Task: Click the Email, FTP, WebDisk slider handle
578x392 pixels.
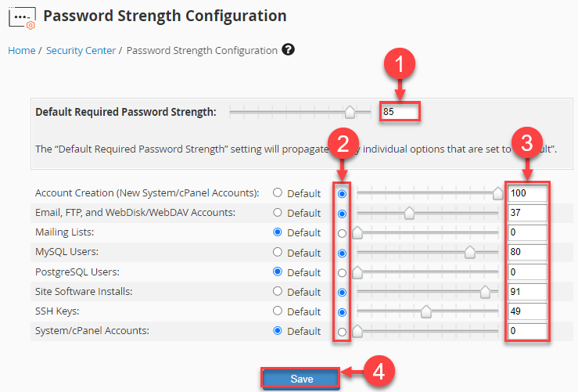Action: pos(409,213)
